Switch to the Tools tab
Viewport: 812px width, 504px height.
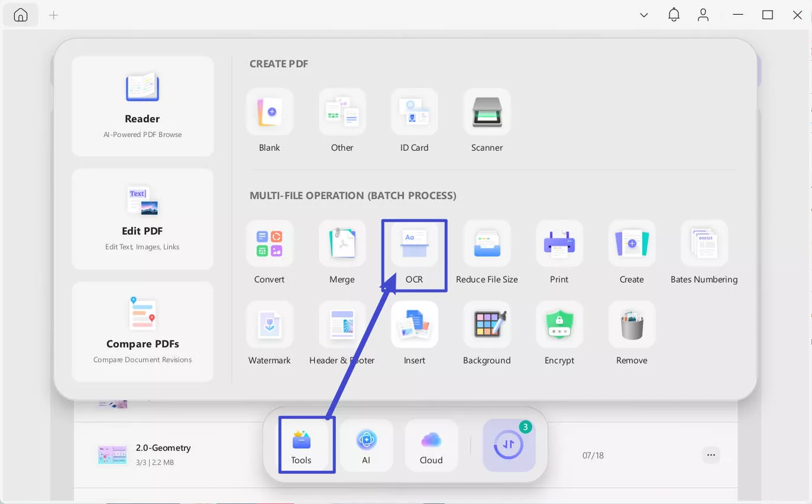click(301, 446)
